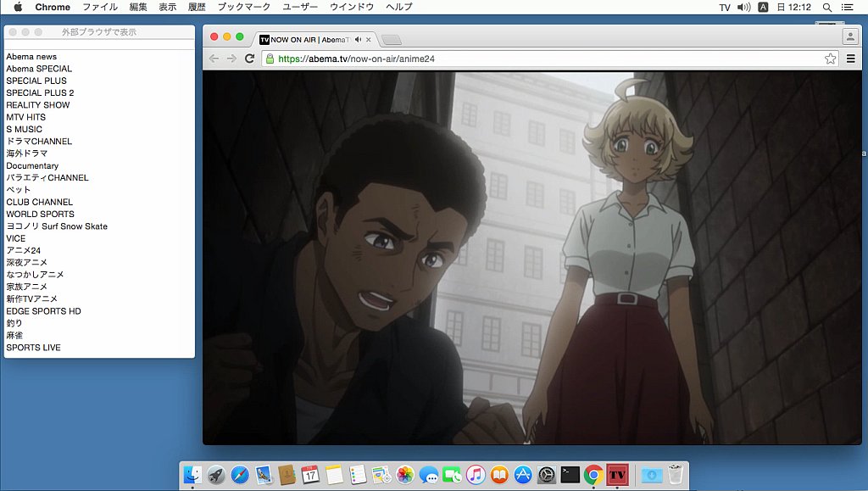The height and width of the screenshot is (491, 868).
Task: Open Maps icon in the Dock
Action: 381,475
